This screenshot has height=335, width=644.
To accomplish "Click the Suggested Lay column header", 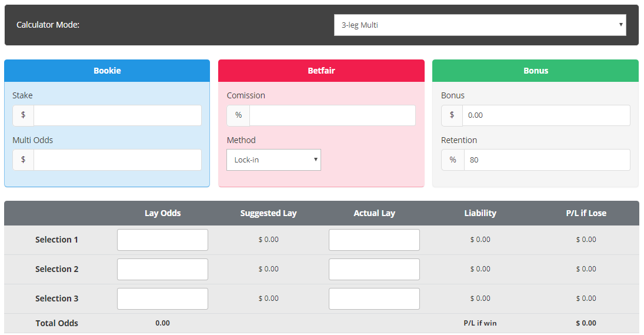I will point(269,213).
